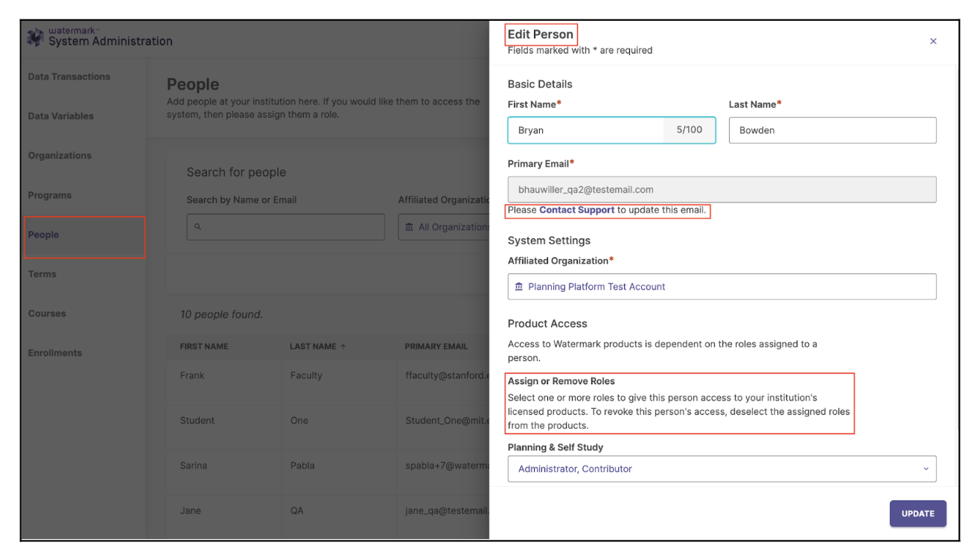The image size is (980, 551).
Task: Click 'Search for people' heading
Action: click(236, 172)
